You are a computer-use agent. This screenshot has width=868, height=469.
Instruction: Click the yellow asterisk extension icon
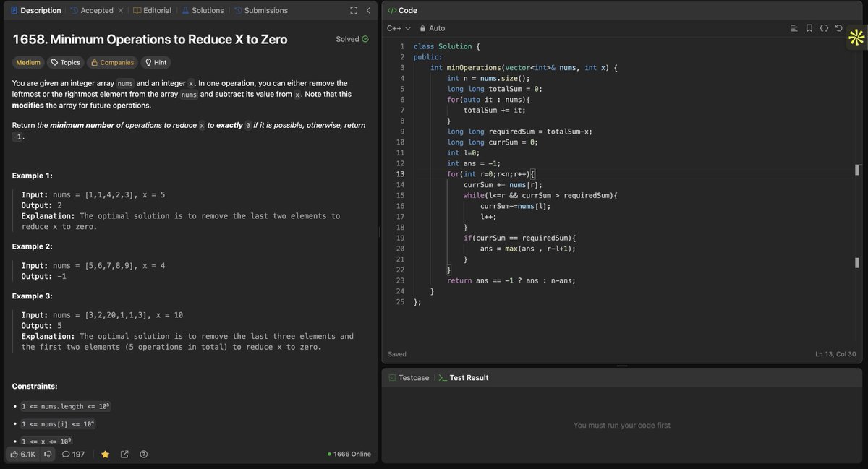click(x=857, y=38)
